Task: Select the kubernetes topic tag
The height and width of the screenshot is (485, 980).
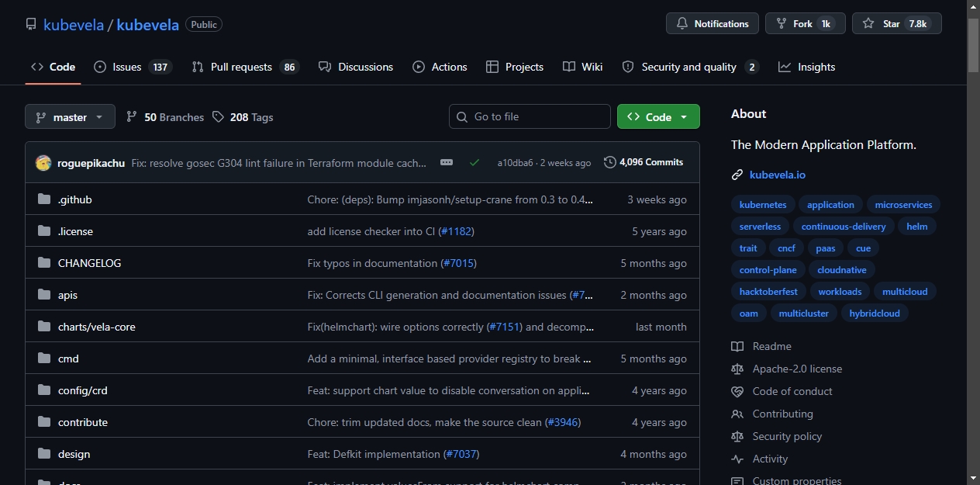Action: (x=763, y=205)
